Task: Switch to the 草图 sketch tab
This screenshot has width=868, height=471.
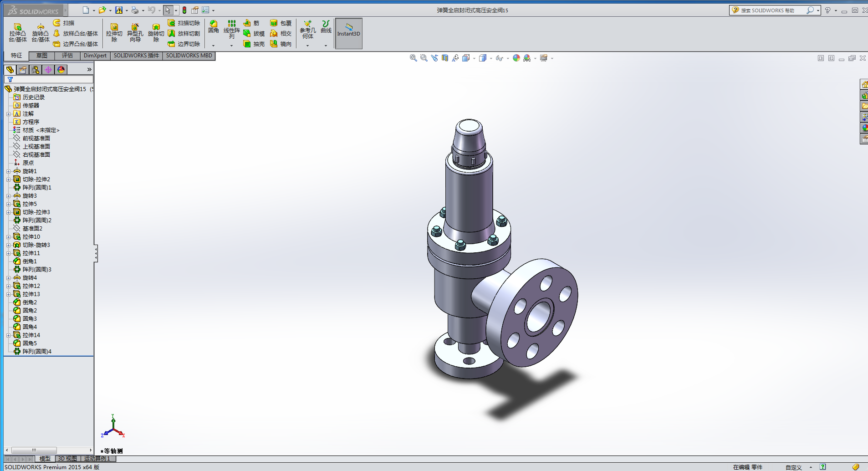Action: click(x=42, y=56)
